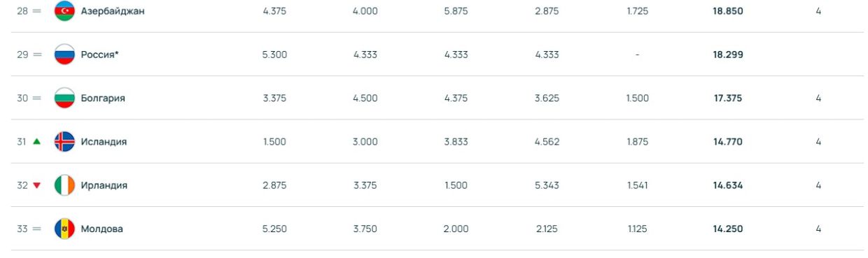Screen dimensions: 868x258
Task: Click the Russia flag icon
Action: (x=64, y=55)
